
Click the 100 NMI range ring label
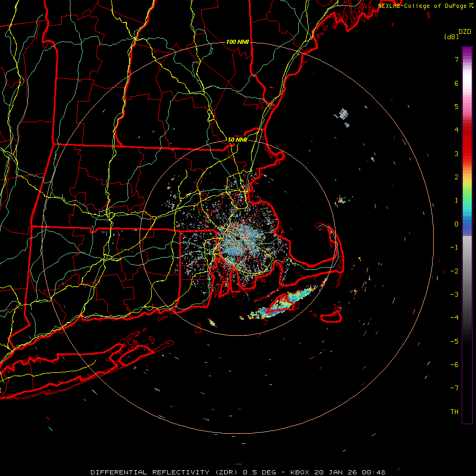237,42
